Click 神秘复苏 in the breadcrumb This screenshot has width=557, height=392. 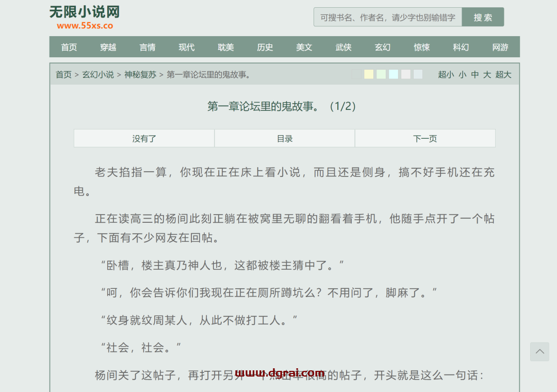click(x=140, y=75)
